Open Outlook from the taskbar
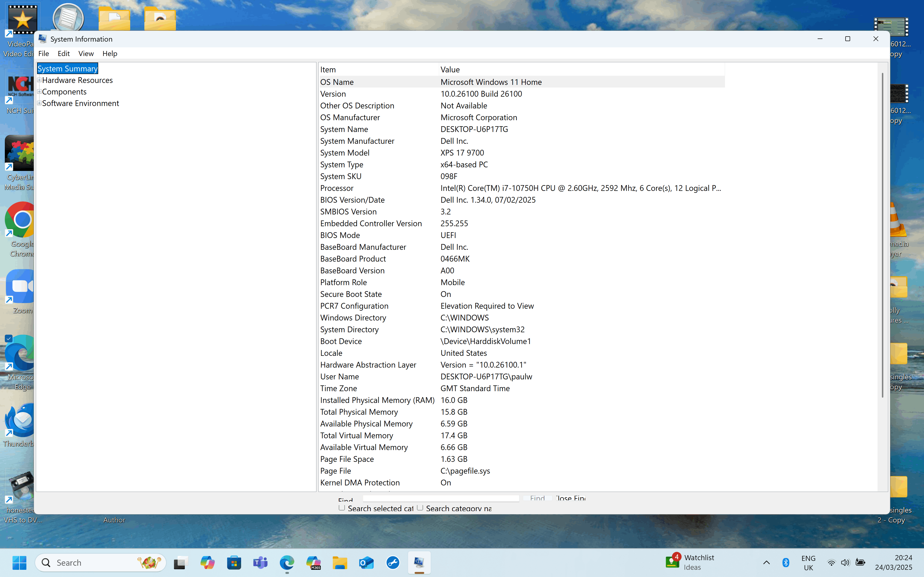 pyautogui.click(x=366, y=563)
